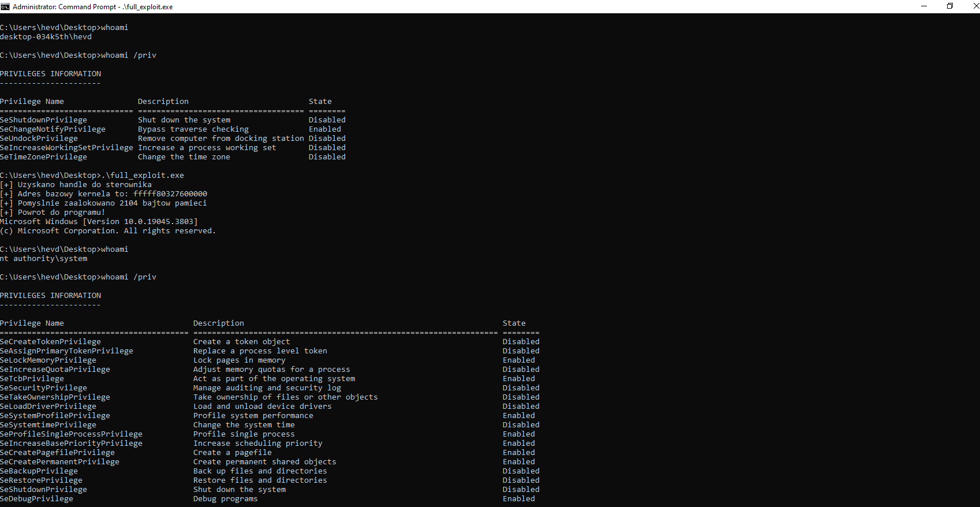Screen dimensions: 980x507
Task: Click "Bypass traverse checking" description
Action: [x=193, y=129]
